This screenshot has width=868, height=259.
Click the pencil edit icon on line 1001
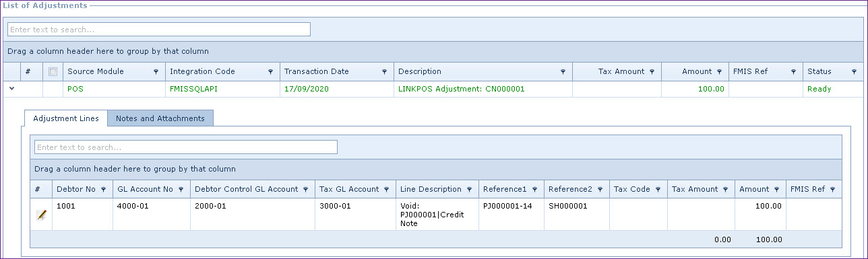pos(42,215)
